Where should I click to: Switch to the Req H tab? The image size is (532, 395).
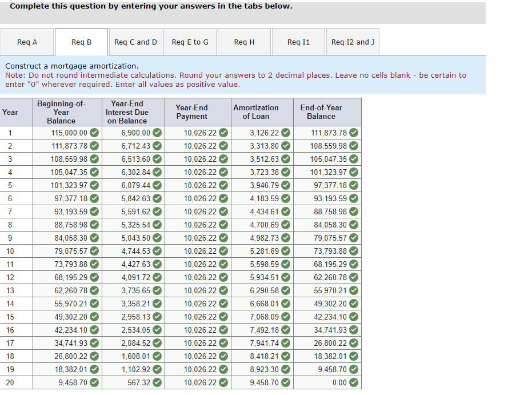click(x=244, y=41)
